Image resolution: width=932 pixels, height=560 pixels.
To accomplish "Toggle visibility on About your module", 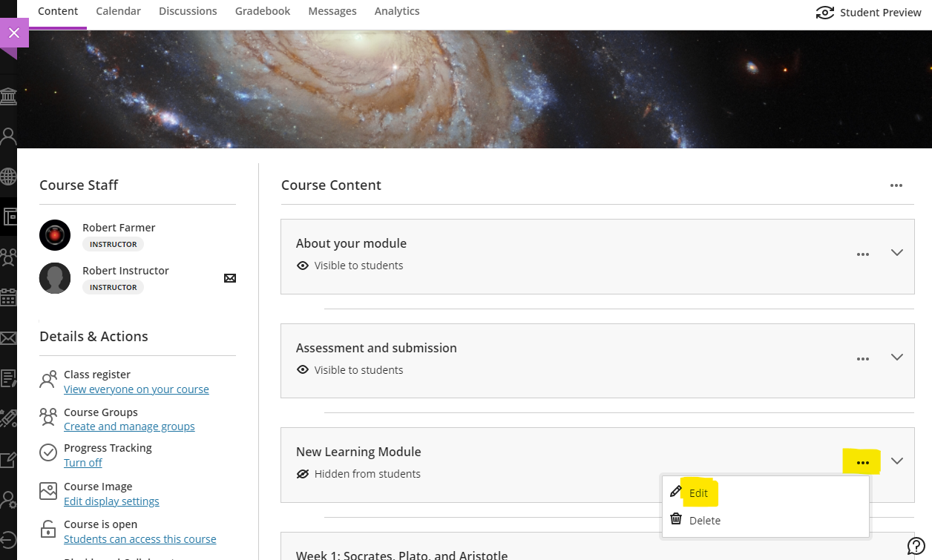I will click(x=303, y=265).
